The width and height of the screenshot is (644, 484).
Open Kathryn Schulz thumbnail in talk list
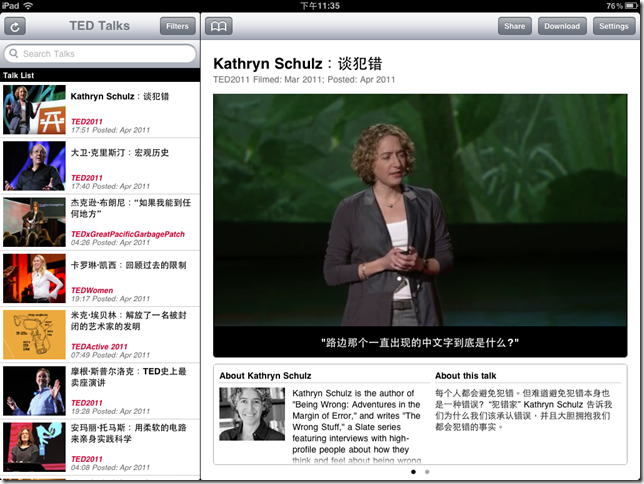(x=34, y=110)
